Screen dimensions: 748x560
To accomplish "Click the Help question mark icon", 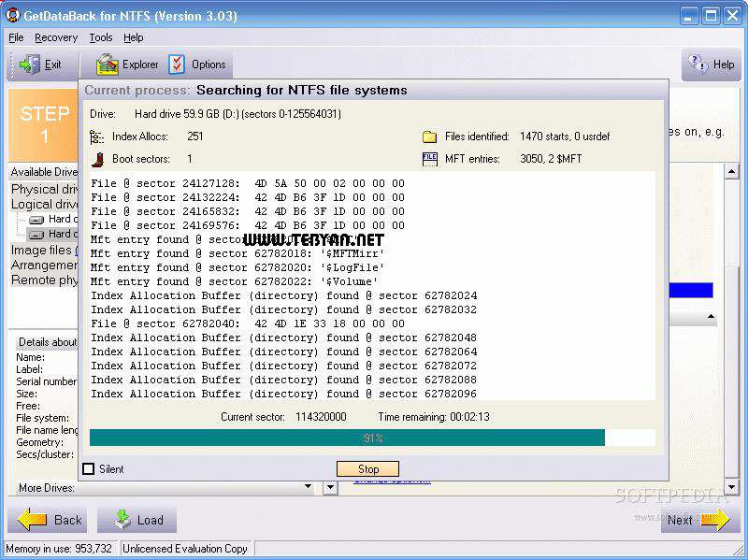I will pyautogui.click(x=697, y=65).
